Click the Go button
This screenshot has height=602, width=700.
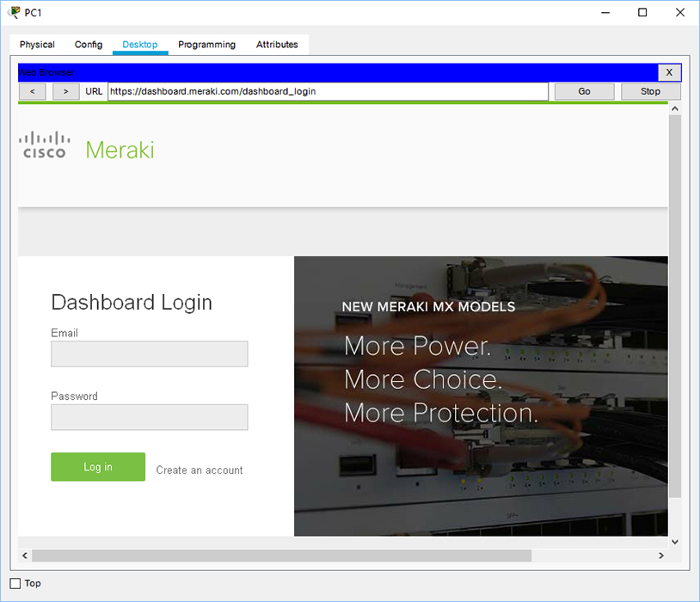[584, 91]
